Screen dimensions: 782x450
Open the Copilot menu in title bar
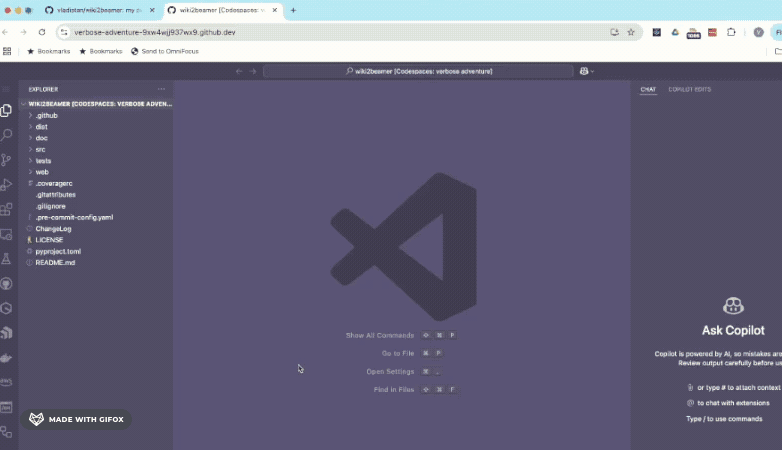[586, 71]
